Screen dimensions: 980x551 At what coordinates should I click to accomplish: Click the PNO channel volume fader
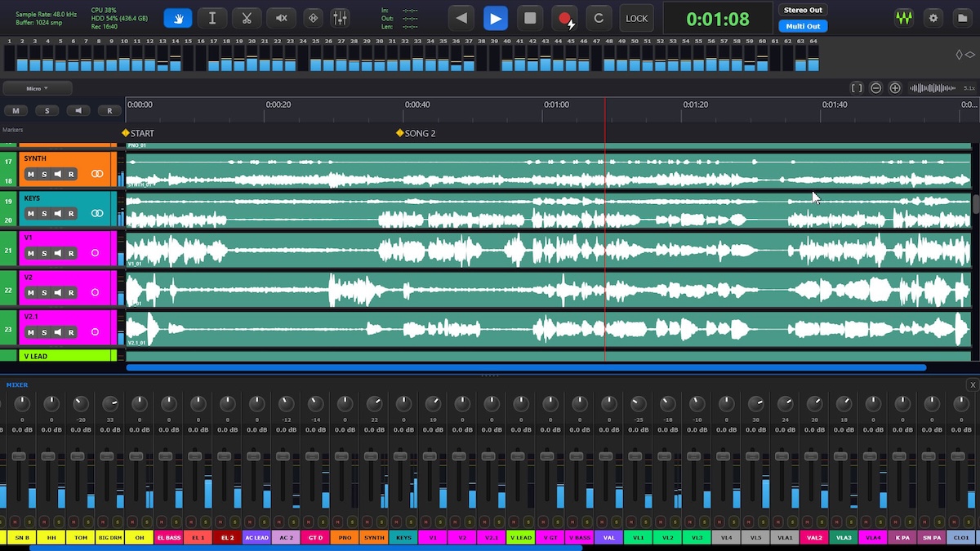click(x=341, y=455)
